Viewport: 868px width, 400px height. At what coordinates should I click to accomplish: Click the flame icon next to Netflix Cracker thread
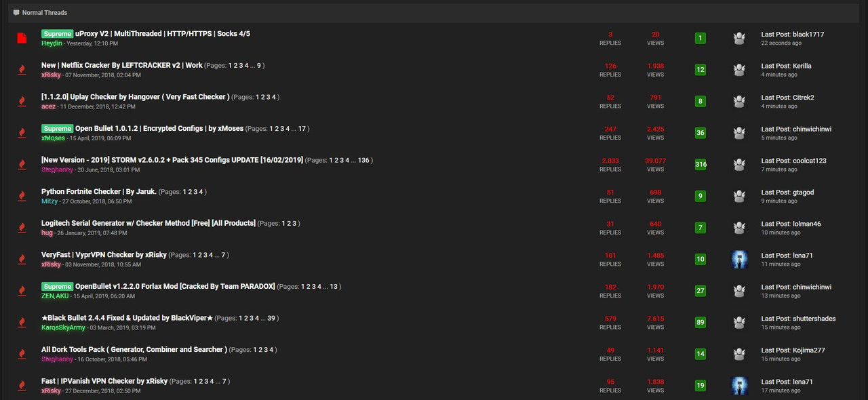click(x=22, y=70)
